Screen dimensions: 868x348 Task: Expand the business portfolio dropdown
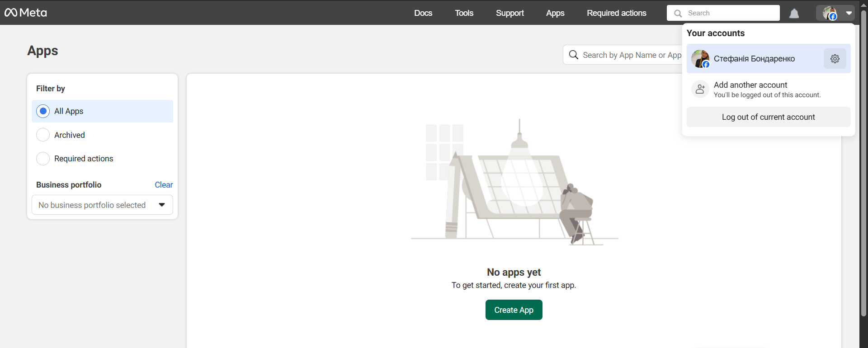click(x=102, y=205)
